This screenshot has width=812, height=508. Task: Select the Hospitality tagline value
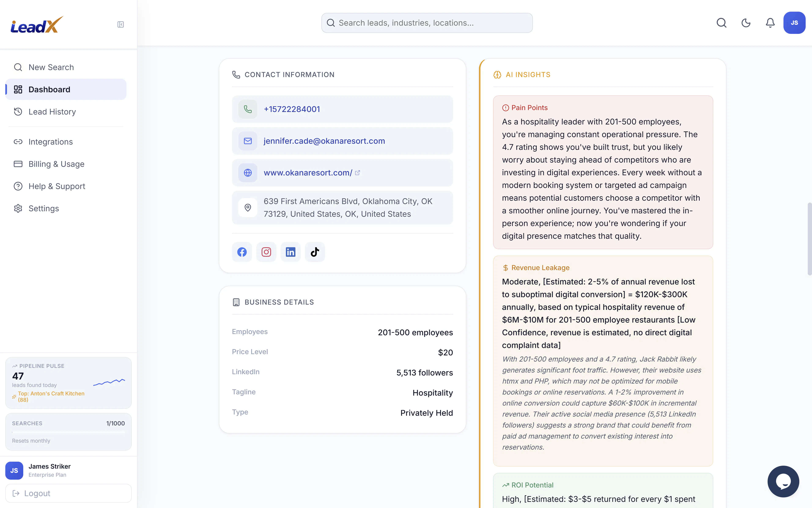(x=433, y=393)
